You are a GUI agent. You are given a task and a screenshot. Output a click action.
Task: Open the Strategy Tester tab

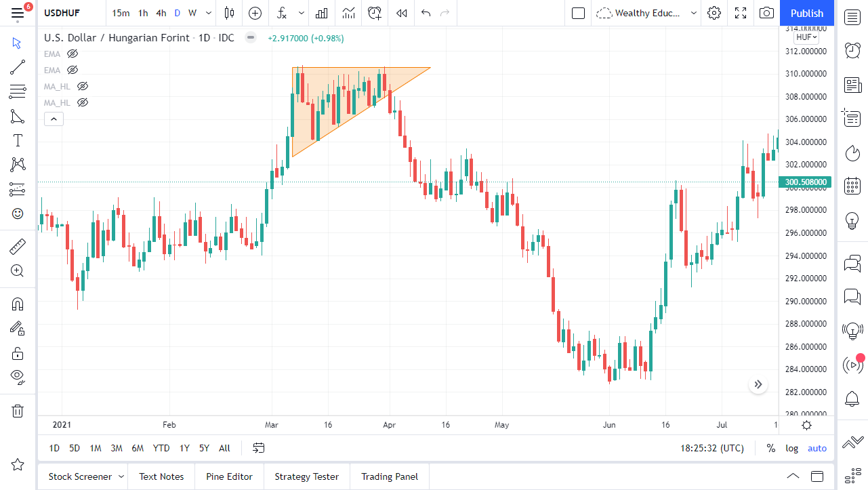[x=306, y=476]
